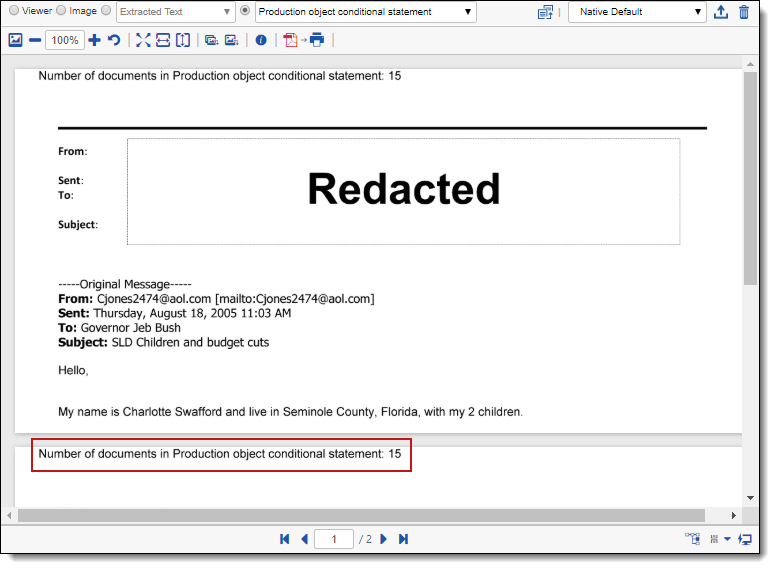Click the 'To:' label beside the redaction
This screenshot has height=569, width=775.
point(66,195)
